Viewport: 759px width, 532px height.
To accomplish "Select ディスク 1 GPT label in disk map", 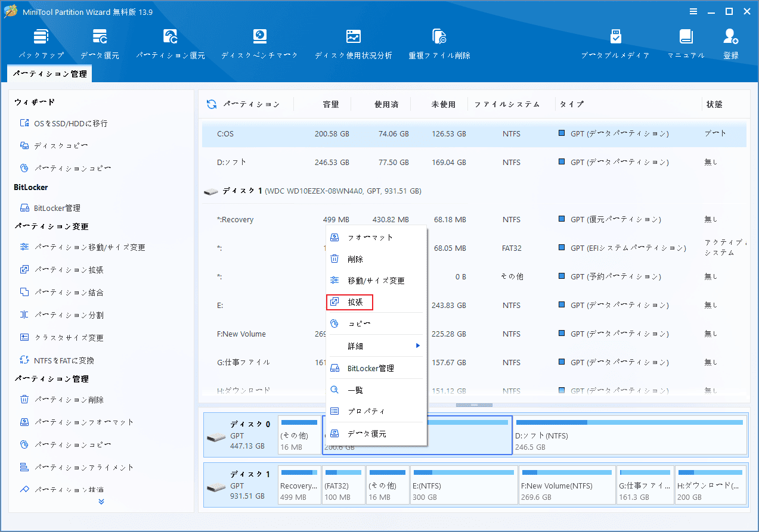I will pyautogui.click(x=240, y=485).
